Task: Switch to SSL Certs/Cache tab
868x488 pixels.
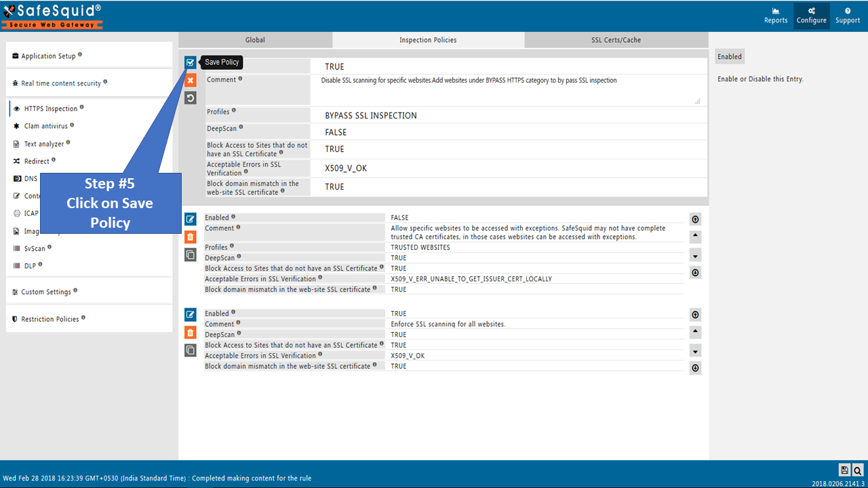Action: tap(616, 40)
